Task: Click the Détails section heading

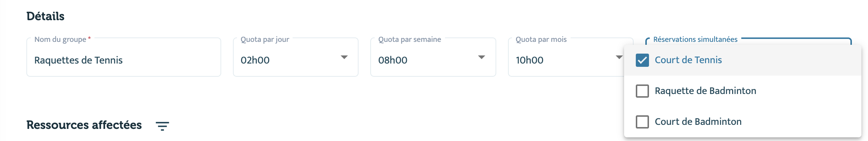Action: 45,16
